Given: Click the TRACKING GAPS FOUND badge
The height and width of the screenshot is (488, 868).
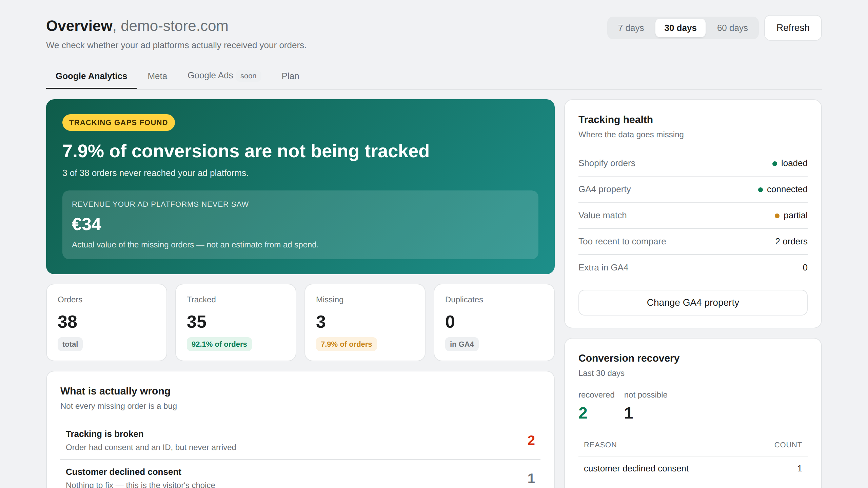Looking at the screenshot, I should pos(118,122).
